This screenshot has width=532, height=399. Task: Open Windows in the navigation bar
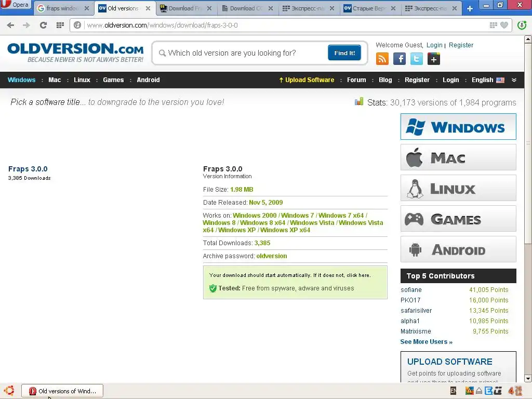pyautogui.click(x=21, y=80)
